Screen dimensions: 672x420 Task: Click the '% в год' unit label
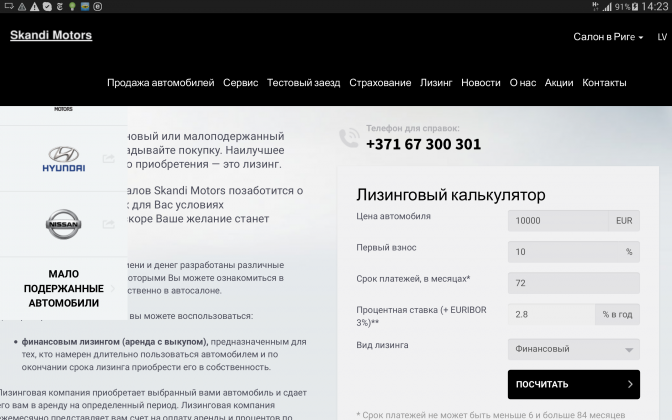pos(618,315)
